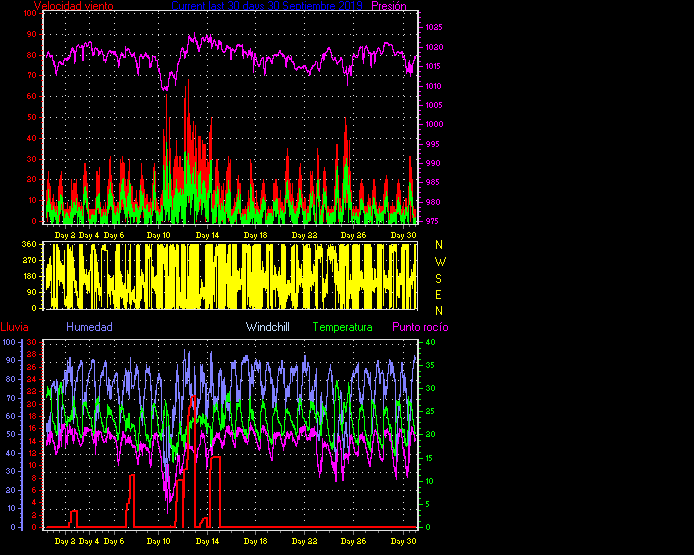The width and height of the screenshot is (694, 555).
Task: Click the green 25 temperature axis value
Action: click(430, 412)
